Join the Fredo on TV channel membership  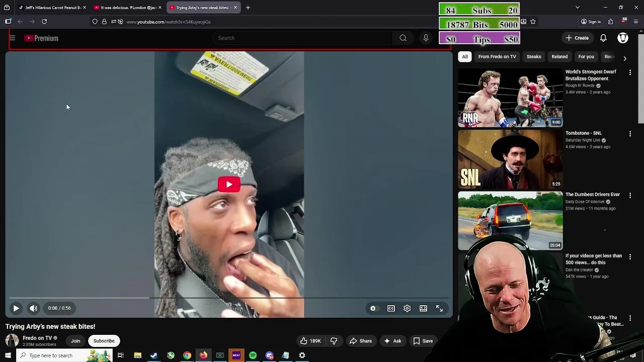(x=75, y=341)
